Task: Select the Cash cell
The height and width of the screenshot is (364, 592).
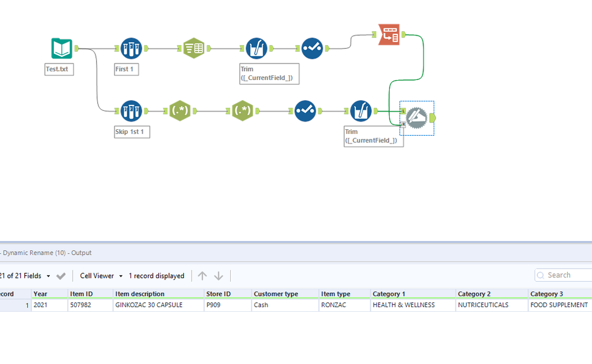Action: point(285,305)
